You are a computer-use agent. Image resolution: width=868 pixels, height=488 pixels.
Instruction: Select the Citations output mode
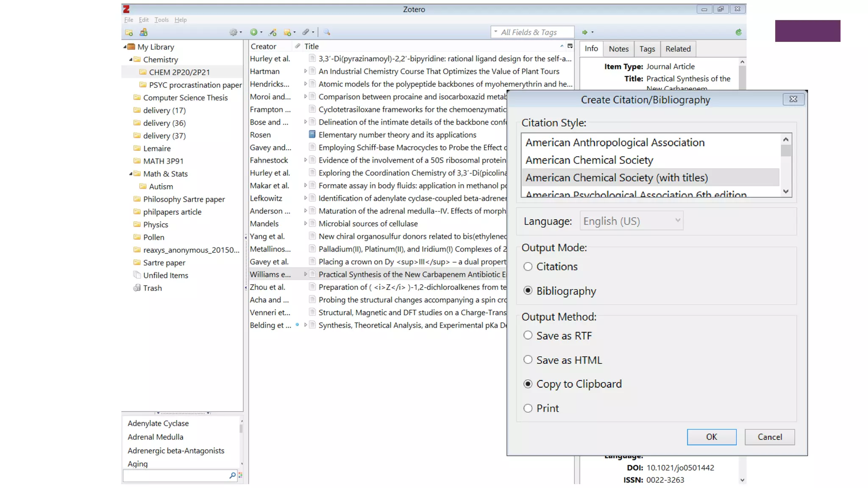528,267
